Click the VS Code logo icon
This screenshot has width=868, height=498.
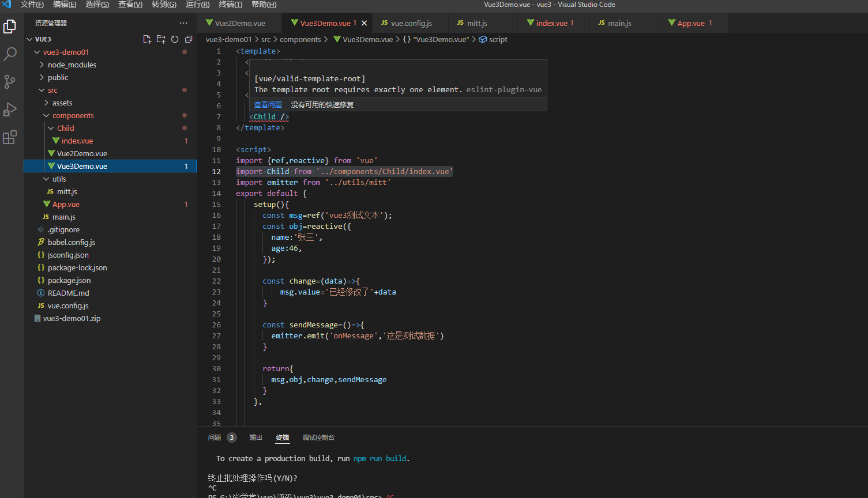pyautogui.click(x=6, y=5)
